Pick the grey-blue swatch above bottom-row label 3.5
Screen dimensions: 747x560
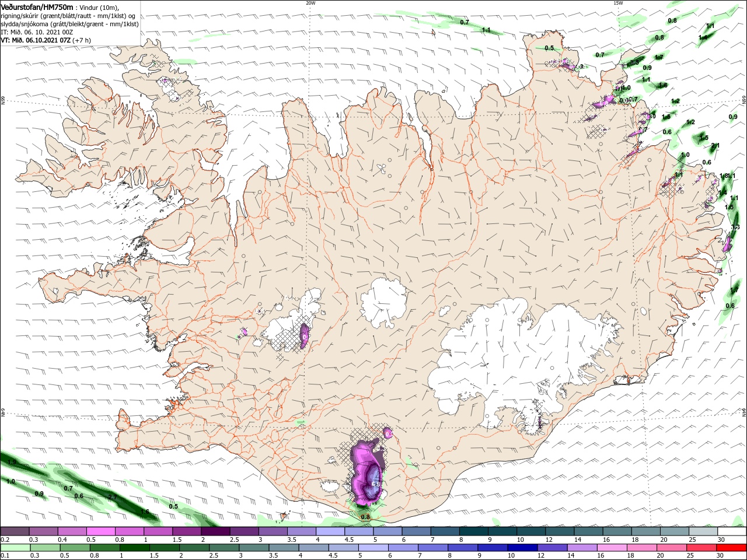coord(284,548)
